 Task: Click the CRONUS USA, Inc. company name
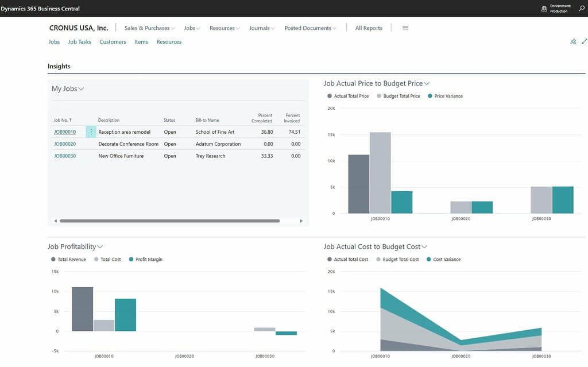(x=79, y=28)
